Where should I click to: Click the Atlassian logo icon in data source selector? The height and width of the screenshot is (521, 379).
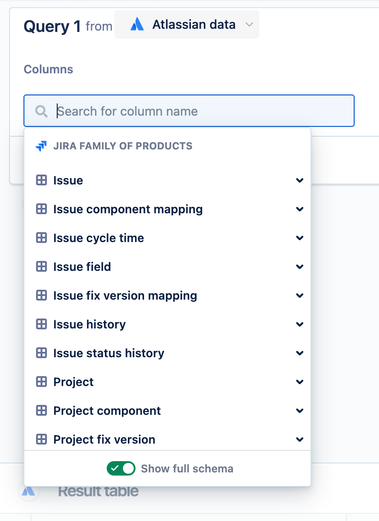coord(137,25)
